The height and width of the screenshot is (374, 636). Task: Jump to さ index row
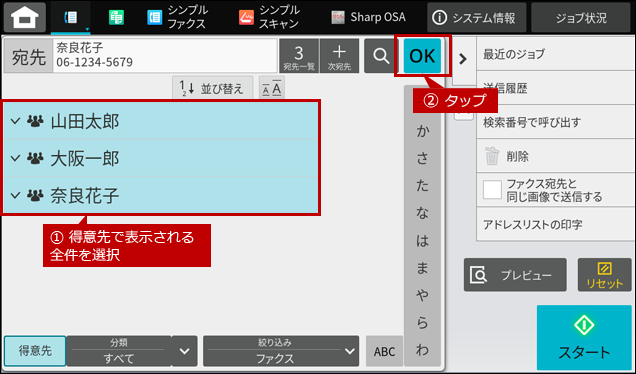[x=422, y=159]
